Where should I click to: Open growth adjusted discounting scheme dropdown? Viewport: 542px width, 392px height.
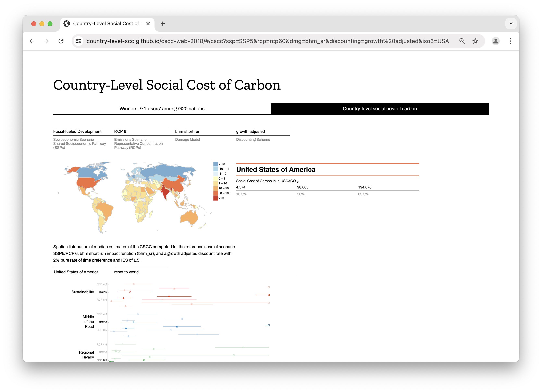pyautogui.click(x=263, y=132)
